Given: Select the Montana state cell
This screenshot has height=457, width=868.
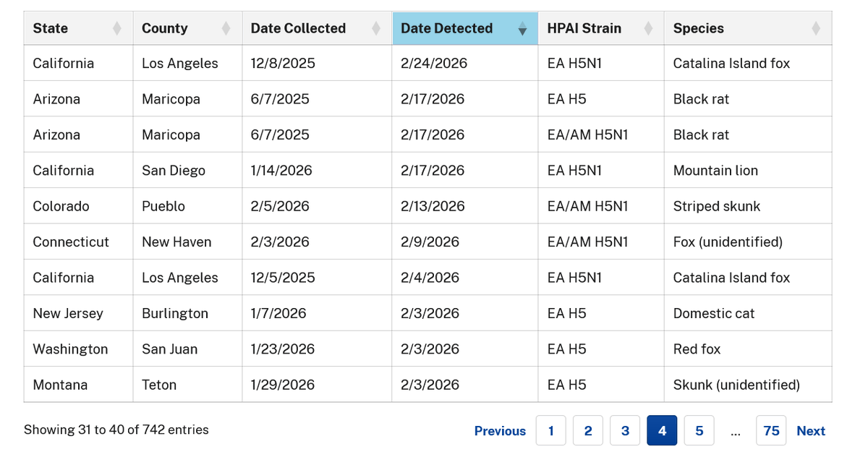Looking at the screenshot, I should tap(78, 385).
